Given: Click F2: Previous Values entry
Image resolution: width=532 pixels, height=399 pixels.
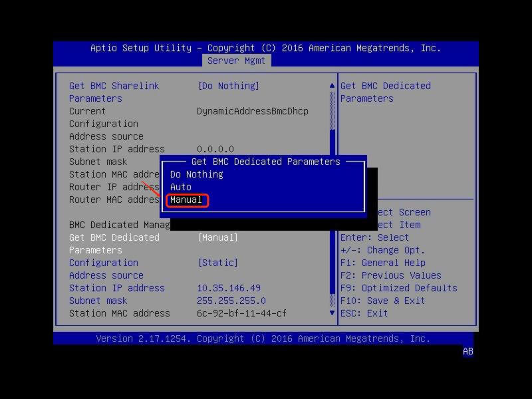Looking at the screenshot, I should click(390, 275).
